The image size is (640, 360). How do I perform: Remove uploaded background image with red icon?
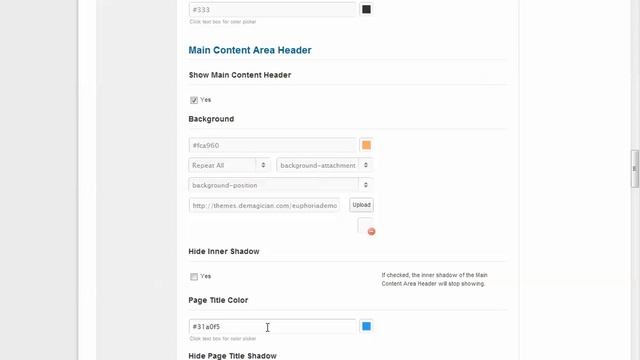(371, 231)
